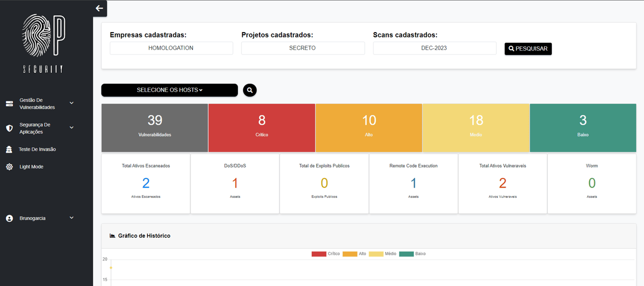Click the Worm stat card
This screenshot has height=286, width=644.
pos(592,184)
